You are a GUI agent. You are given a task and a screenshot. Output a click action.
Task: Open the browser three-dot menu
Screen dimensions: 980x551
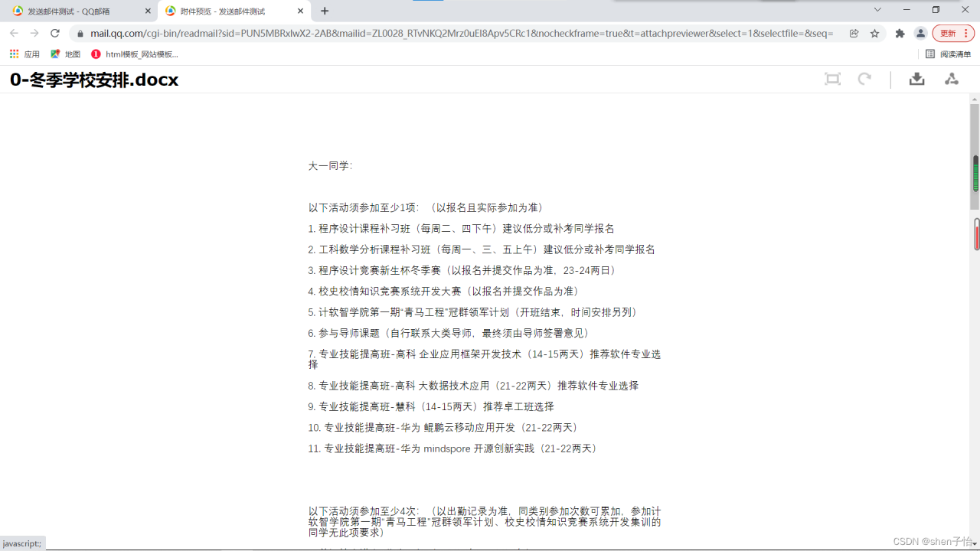click(x=965, y=33)
